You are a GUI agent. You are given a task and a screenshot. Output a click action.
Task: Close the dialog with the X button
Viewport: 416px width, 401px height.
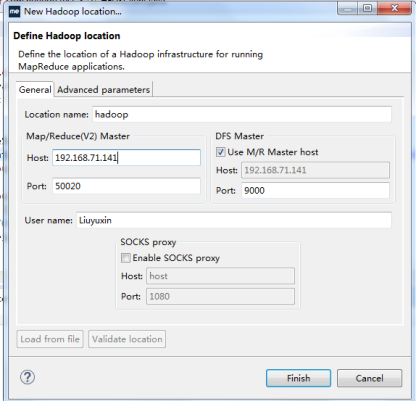pos(394,8)
